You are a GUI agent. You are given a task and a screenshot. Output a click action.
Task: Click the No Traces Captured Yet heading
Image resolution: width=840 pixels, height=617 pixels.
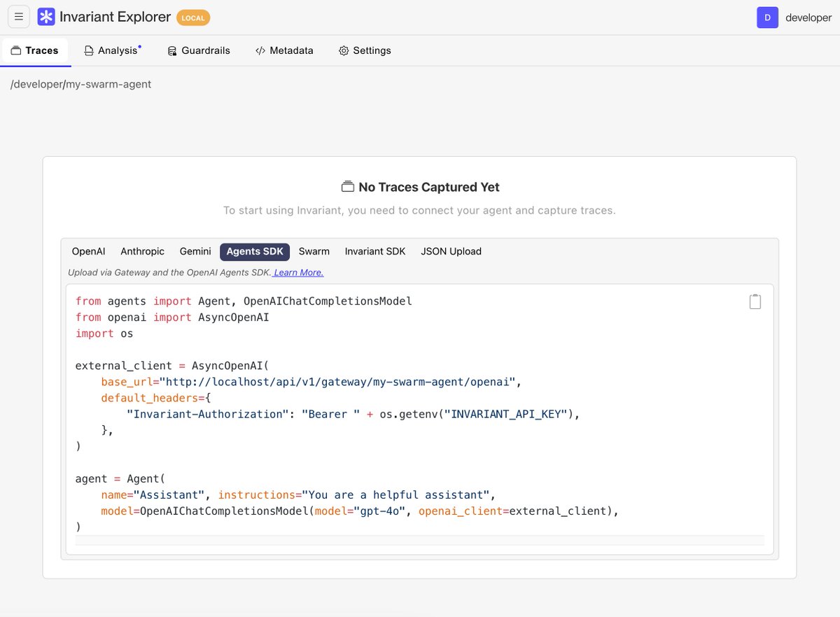(420, 187)
